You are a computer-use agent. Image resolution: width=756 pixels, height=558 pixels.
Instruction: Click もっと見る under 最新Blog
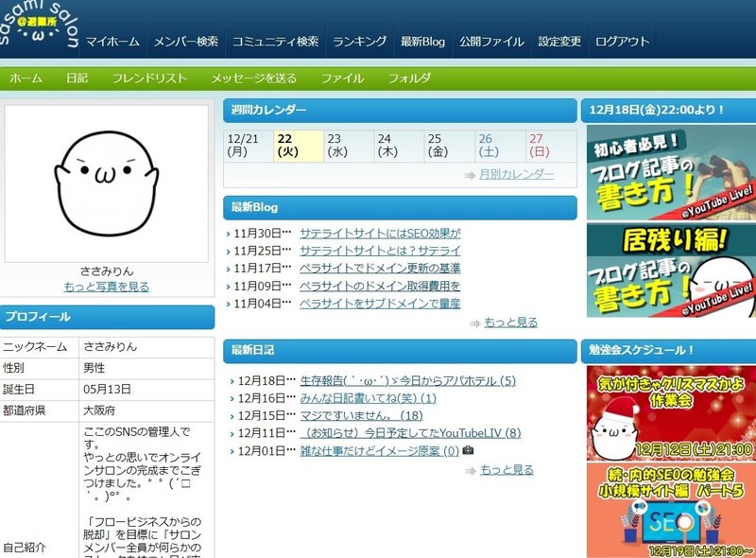510,323
